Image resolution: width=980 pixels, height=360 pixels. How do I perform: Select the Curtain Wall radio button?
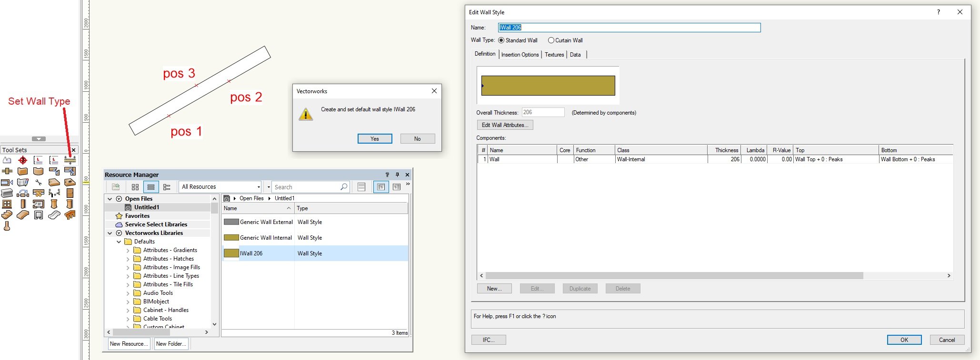[x=551, y=40]
